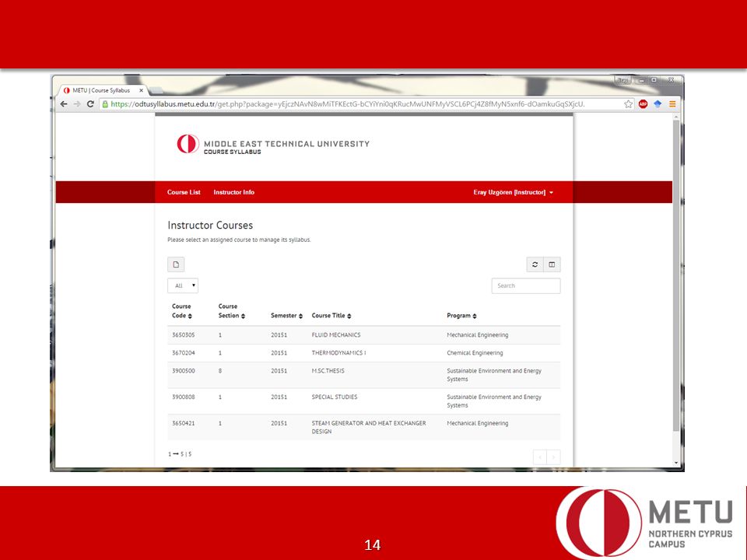
Task: Click the browser address bar URL
Action: [x=348, y=103]
